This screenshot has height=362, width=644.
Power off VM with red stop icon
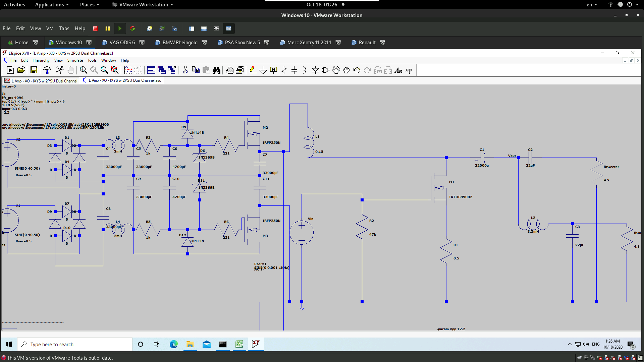(x=95, y=28)
